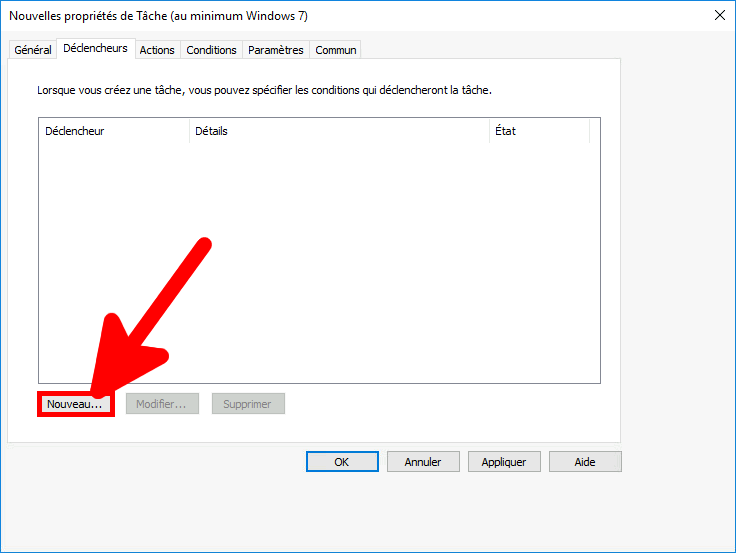The height and width of the screenshot is (553, 736).
Task: Switch to the Commun tab
Action: pos(336,50)
